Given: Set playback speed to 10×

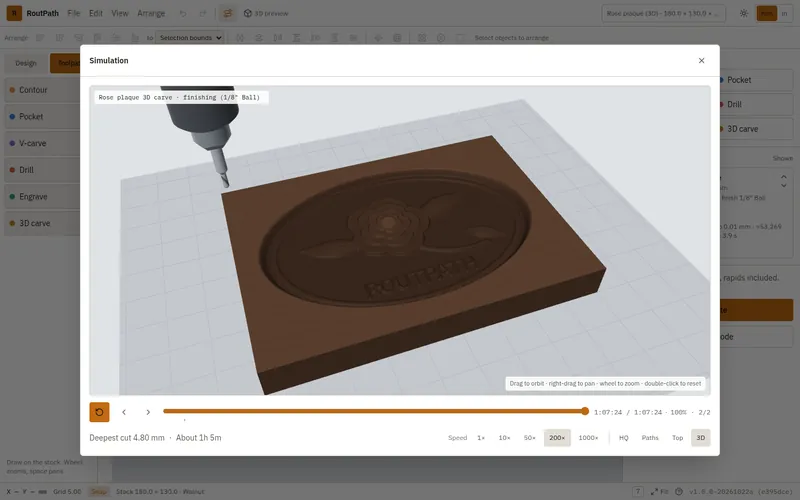Looking at the screenshot, I should click(x=505, y=438).
